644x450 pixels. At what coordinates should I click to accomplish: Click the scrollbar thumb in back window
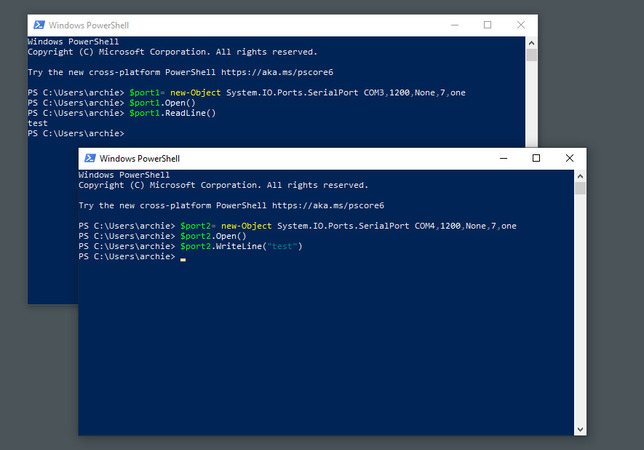click(x=531, y=55)
